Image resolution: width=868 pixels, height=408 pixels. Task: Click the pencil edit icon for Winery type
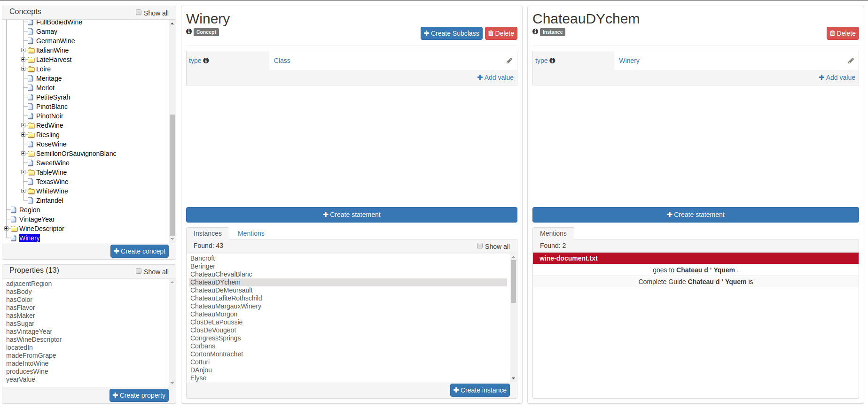[509, 61]
